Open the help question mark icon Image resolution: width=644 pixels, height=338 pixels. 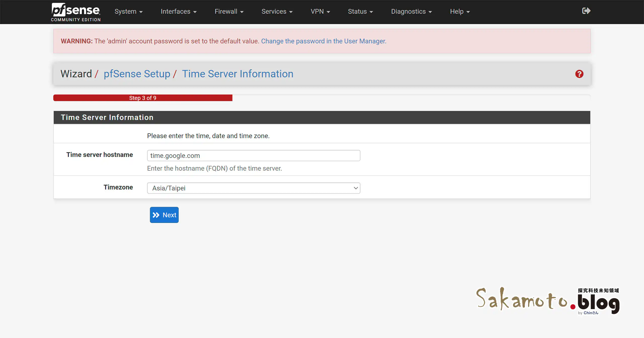(579, 74)
